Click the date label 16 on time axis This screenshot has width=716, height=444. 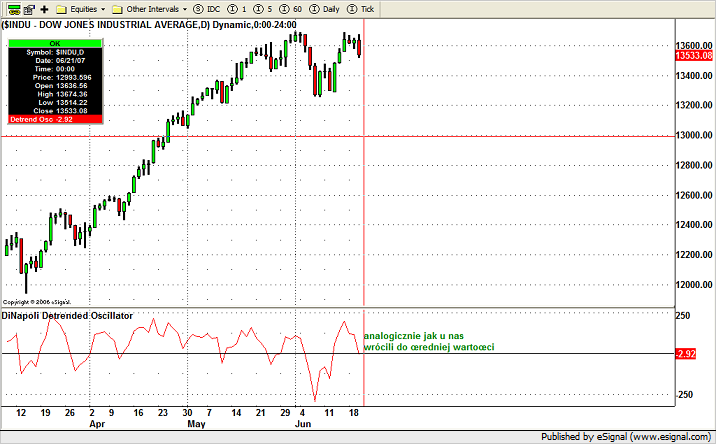(138, 412)
